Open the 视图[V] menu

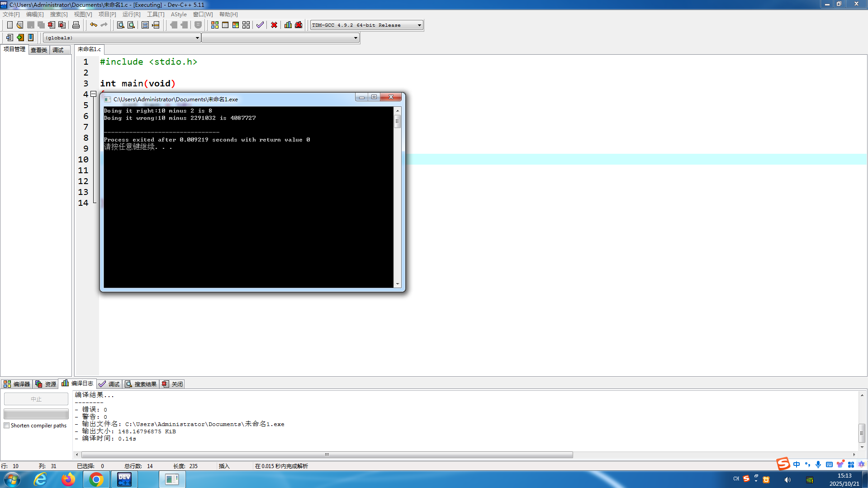[83, 14]
